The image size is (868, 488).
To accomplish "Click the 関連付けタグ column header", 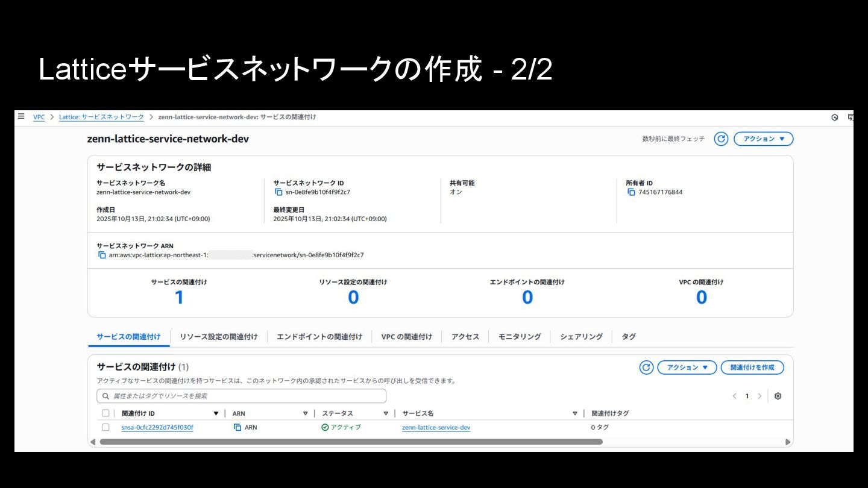I will pyautogui.click(x=610, y=413).
